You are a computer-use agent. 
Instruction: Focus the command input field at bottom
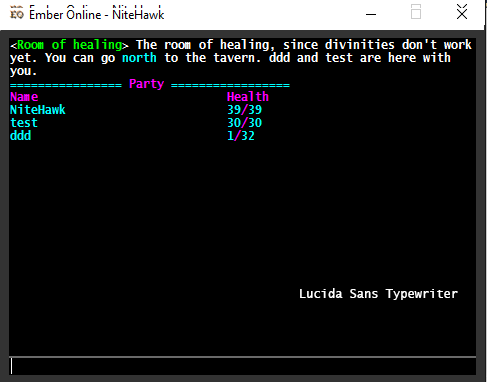click(242, 366)
